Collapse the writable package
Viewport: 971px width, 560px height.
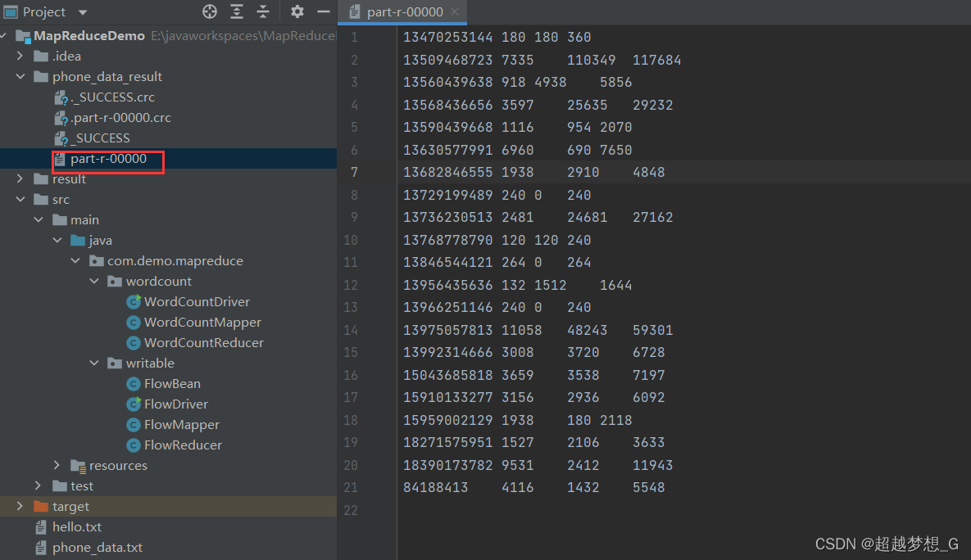click(x=94, y=364)
